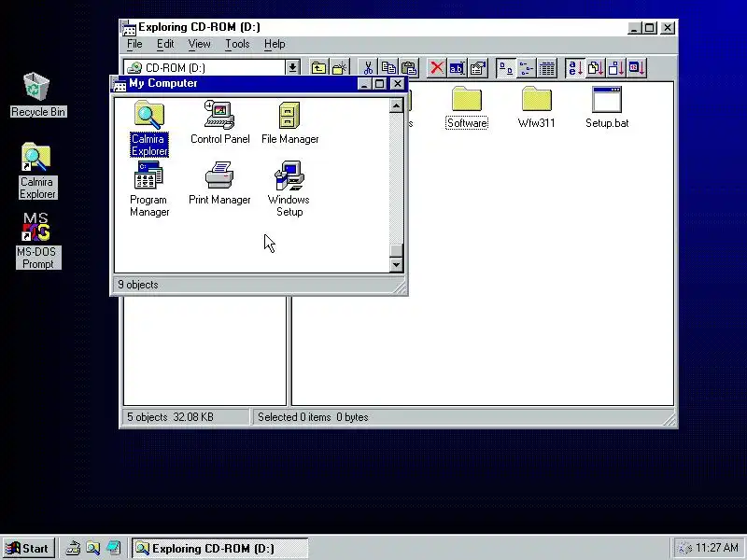Select the Print Manager icon
This screenshot has width=747, height=560.
click(x=219, y=183)
